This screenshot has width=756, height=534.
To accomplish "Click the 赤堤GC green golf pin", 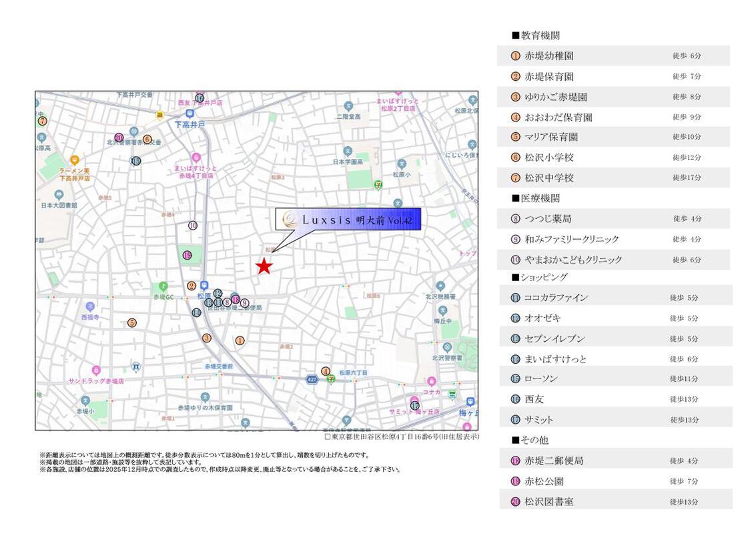I will point(155,286).
